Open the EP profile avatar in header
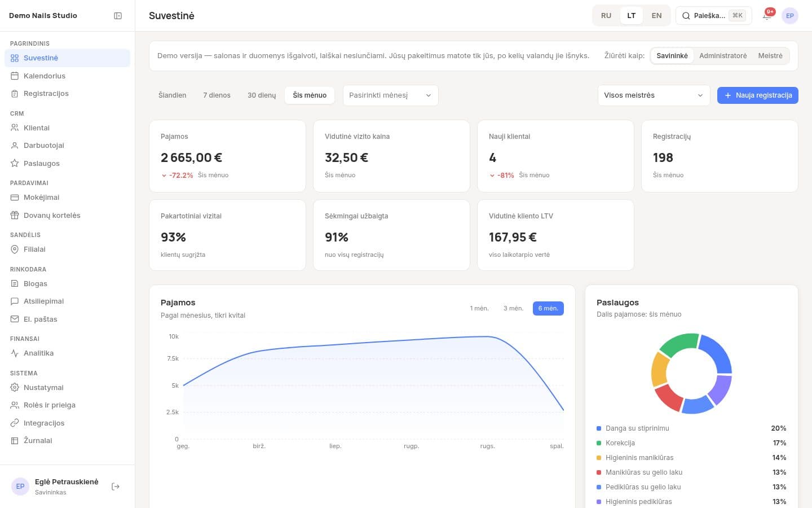 [790, 16]
